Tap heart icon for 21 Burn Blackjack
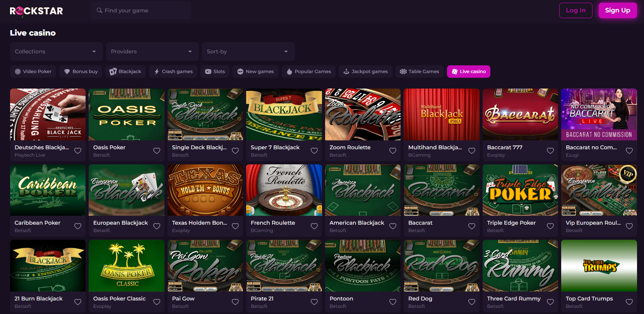644x314 pixels. 78,302
